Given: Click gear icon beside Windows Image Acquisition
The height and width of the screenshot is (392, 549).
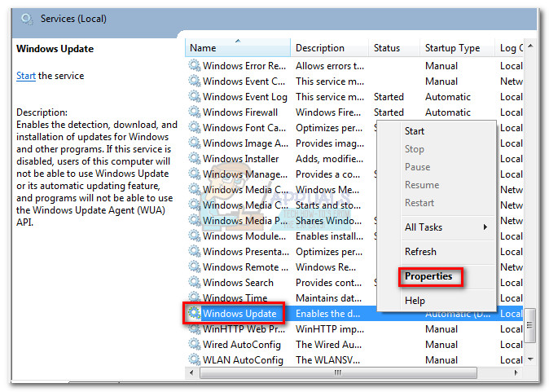Looking at the screenshot, I should pos(195,143).
